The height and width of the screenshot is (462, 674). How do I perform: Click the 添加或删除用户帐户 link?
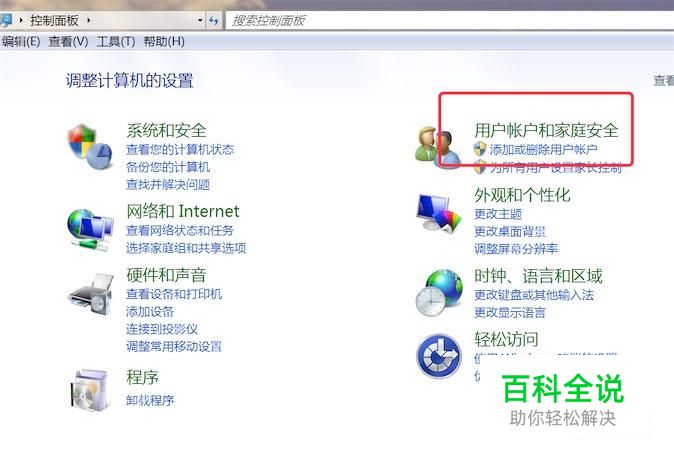(543, 150)
